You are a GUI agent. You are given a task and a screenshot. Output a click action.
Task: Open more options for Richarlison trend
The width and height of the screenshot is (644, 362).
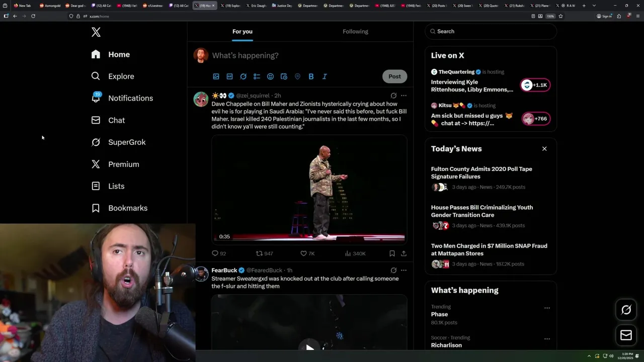pos(547,339)
